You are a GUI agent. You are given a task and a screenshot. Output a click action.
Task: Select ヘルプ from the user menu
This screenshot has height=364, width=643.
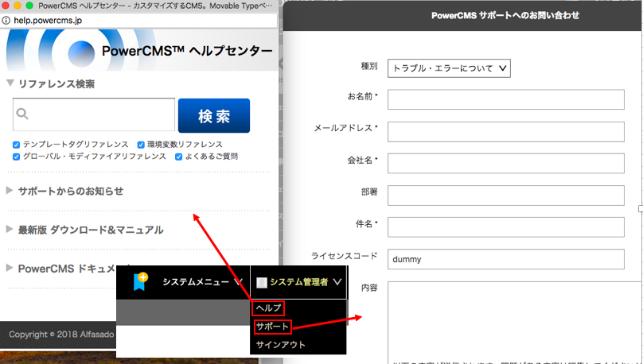coord(269,308)
